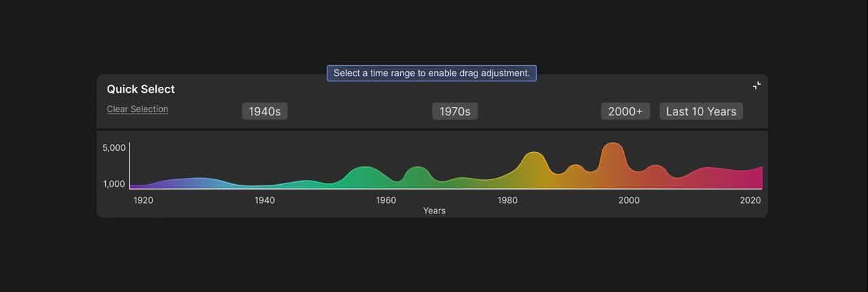
Task: Click the Clear Selection link
Action: 137,109
